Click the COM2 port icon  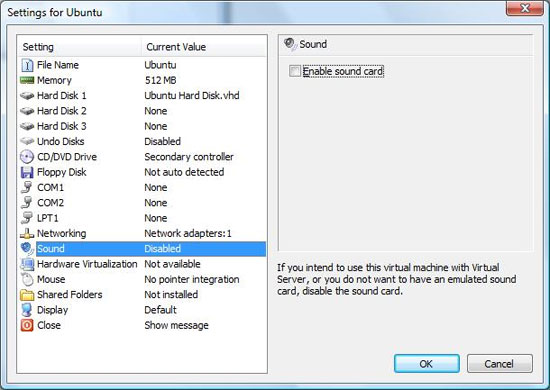tap(27, 203)
